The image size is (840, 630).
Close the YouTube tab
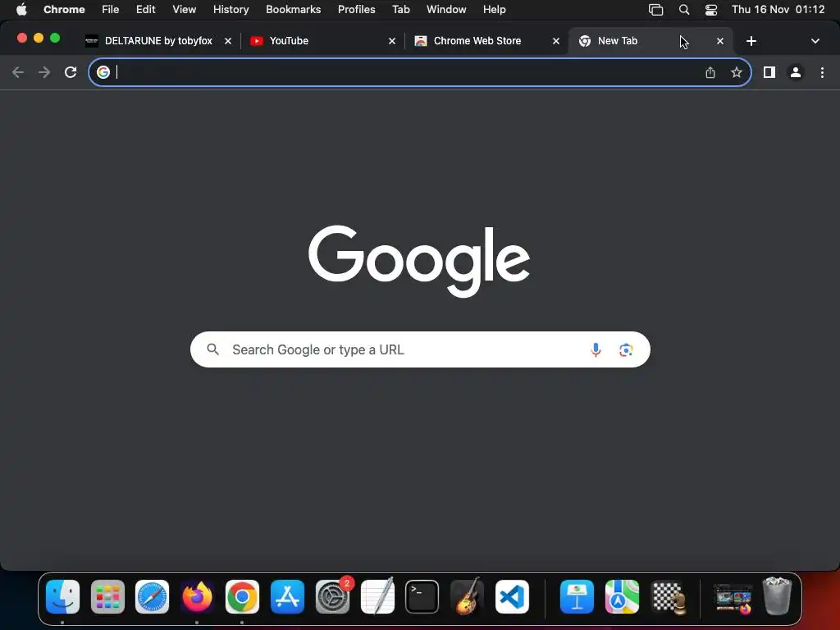point(391,41)
